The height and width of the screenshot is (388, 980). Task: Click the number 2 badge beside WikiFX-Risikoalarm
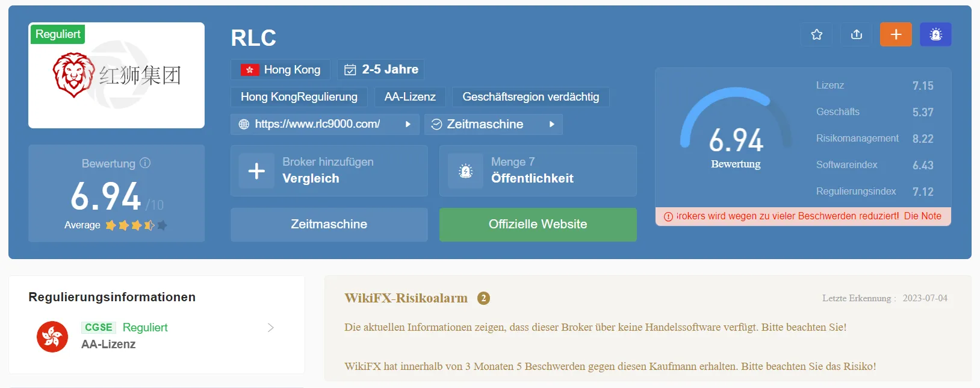pos(483,298)
